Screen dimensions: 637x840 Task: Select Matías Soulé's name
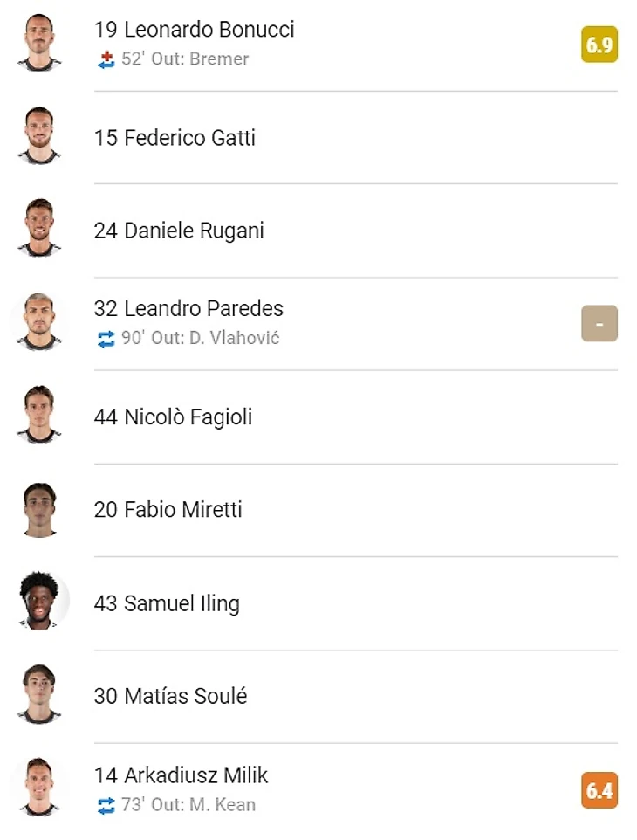pos(170,697)
